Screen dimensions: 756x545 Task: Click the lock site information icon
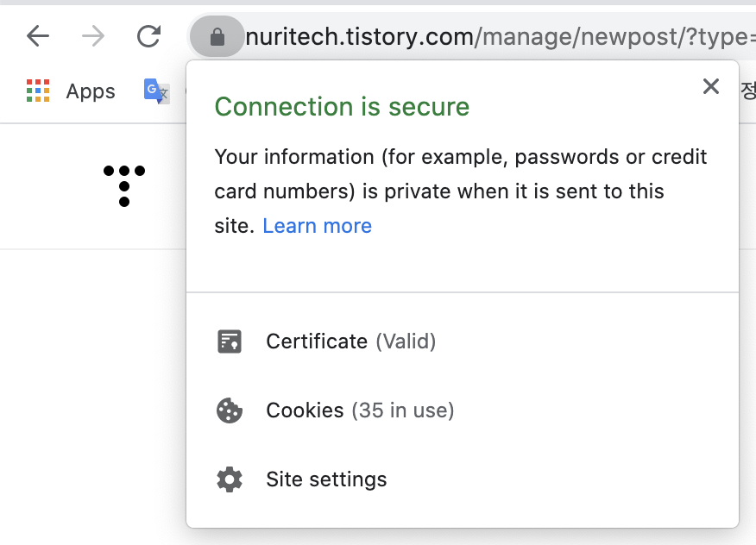(217, 36)
